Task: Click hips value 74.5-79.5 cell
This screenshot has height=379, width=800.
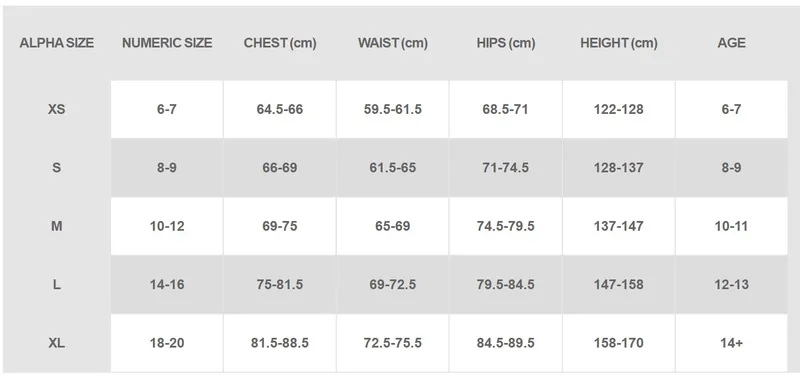Action: coord(506,226)
